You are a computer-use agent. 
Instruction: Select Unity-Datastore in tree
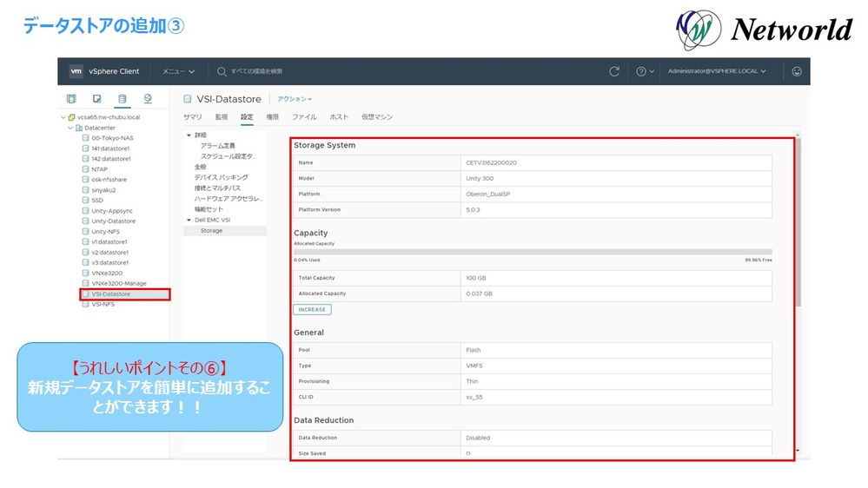point(114,221)
